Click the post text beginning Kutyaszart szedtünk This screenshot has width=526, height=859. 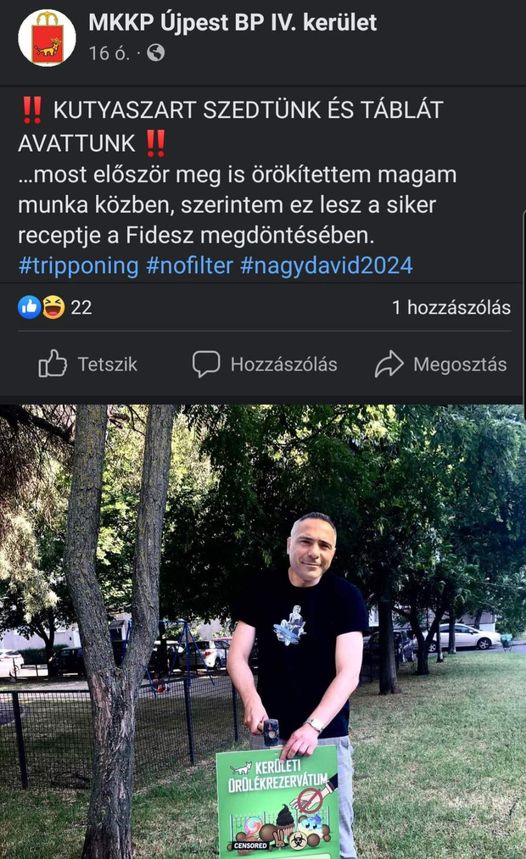tap(237, 173)
